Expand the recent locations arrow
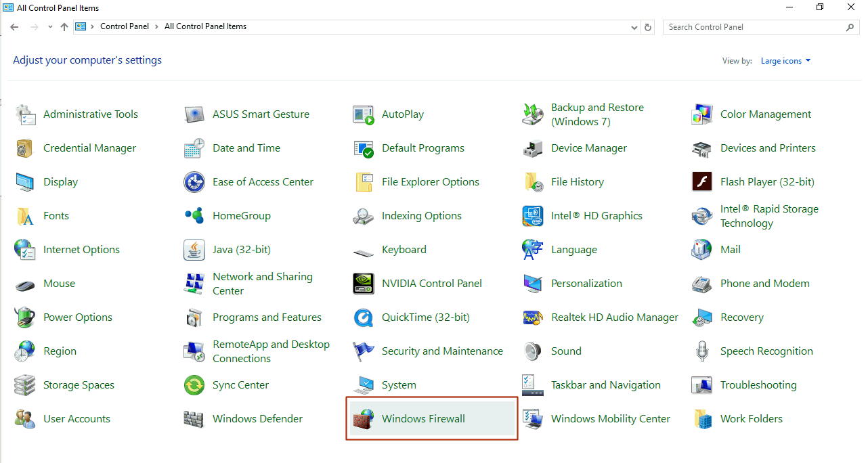 tap(50, 27)
